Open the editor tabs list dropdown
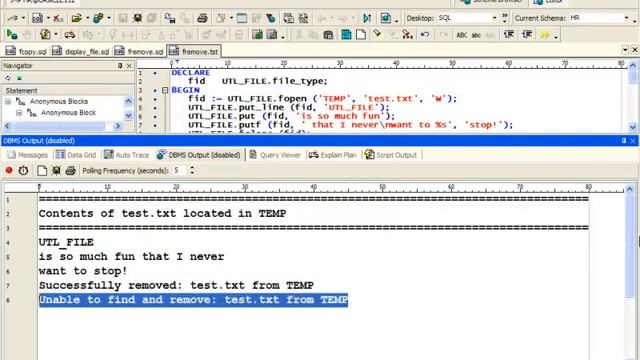The image size is (640, 360). tap(625, 49)
